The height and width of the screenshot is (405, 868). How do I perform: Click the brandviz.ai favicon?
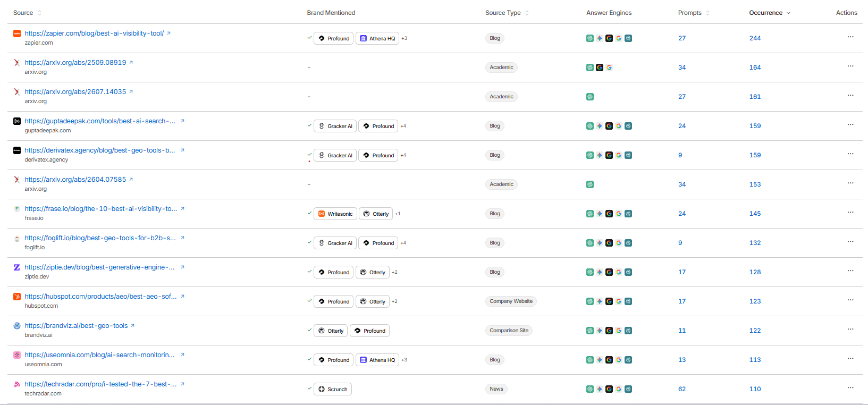click(x=17, y=326)
